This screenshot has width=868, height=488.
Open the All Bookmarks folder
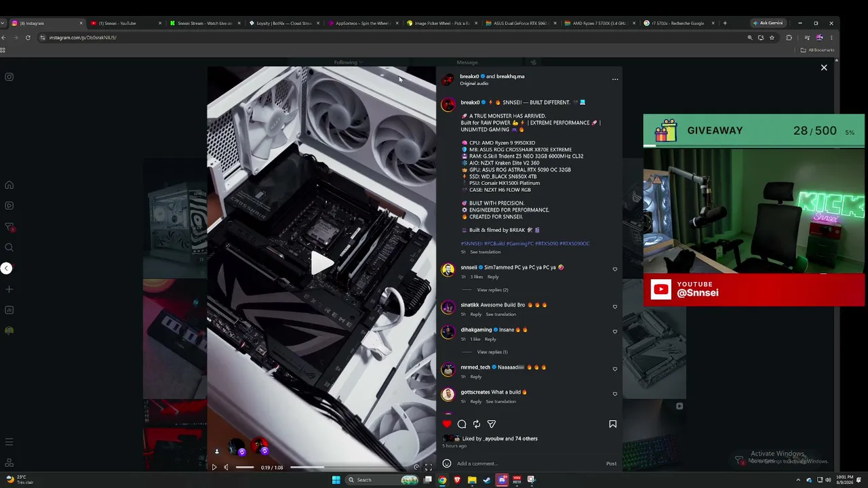pyautogui.click(x=818, y=50)
